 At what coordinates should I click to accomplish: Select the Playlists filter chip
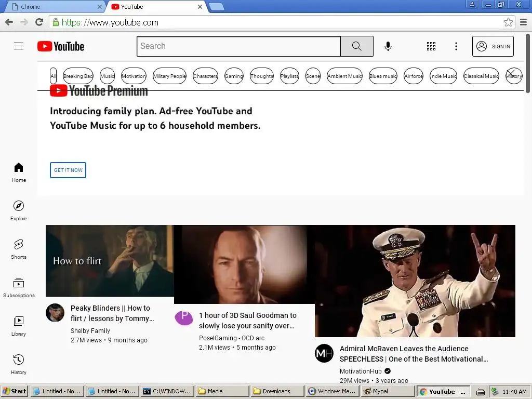click(x=289, y=76)
